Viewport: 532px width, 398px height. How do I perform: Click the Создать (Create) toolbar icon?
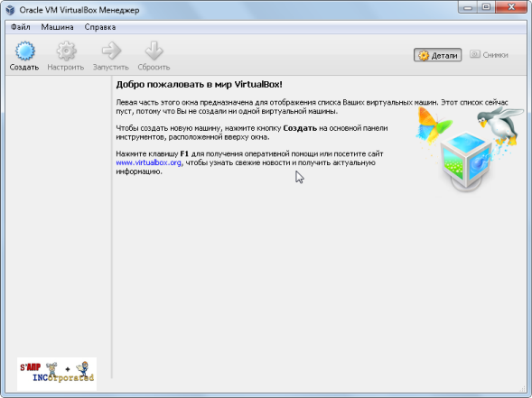(x=24, y=51)
